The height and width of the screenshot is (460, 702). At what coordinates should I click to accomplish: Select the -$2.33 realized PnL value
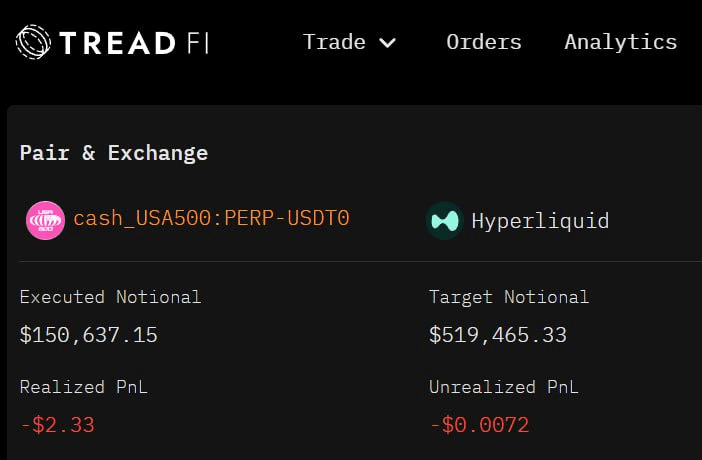pos(57,425)
